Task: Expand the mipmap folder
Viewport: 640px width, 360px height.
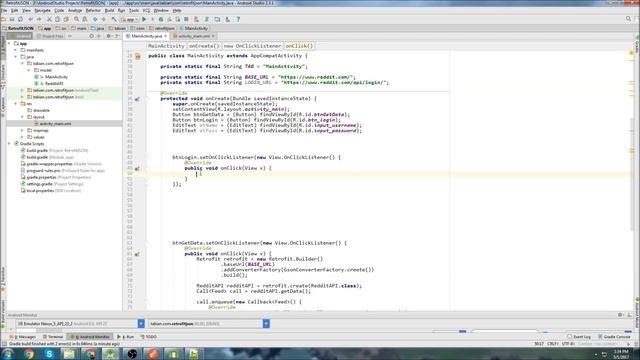Action: tap(22, 131)
